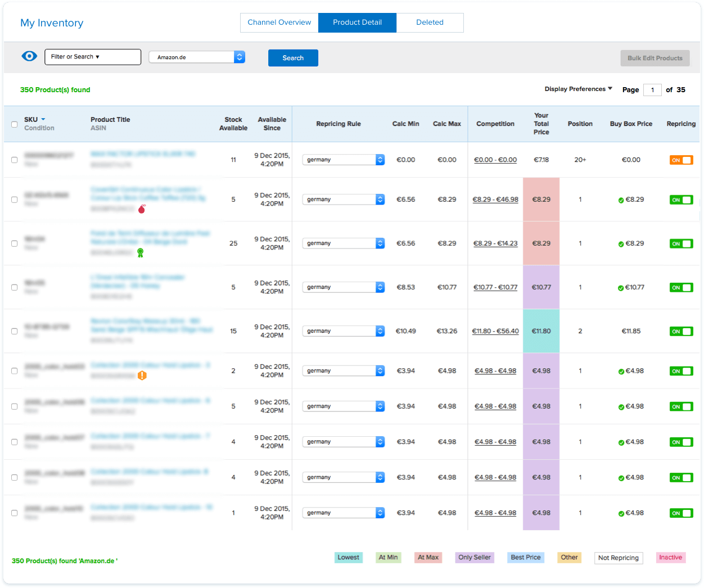704x588 pixels.
Task: Toggle Repricing switch in the €8.29 - €46.98 row
Action: click(681, 200)
